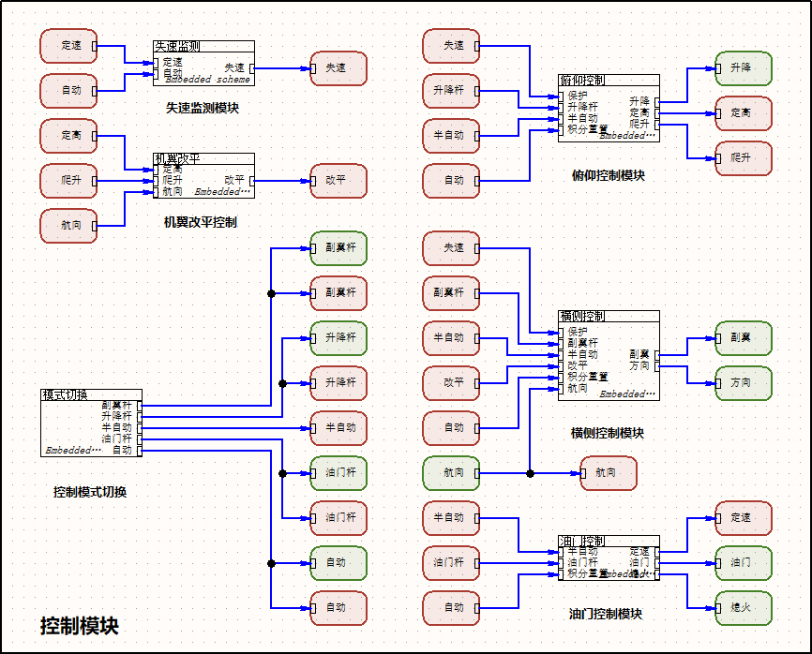Screen dimensions: 812x654
Task: Click the green 升降 output node
Action: pyautogui.click(x=744, y=68)
